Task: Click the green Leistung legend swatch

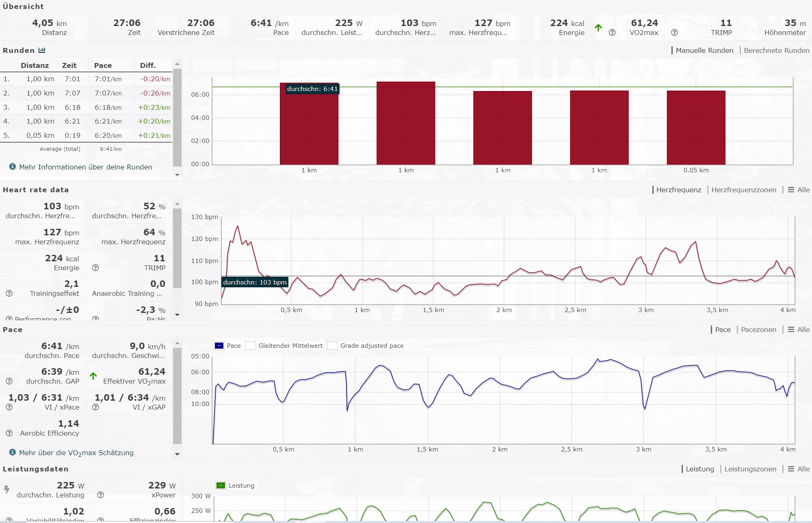Action: [x=221, y=486]
